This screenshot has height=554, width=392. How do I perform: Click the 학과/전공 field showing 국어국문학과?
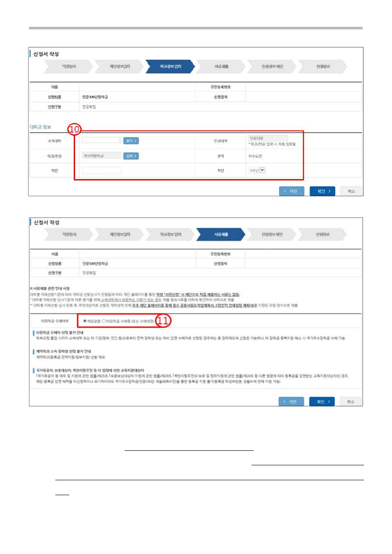[101, 155]
